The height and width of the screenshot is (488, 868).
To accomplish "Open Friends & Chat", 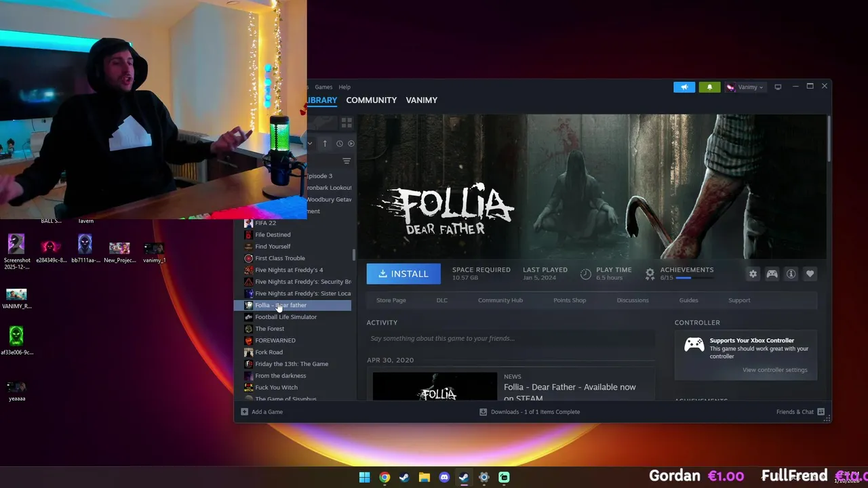I will (800, 411).
